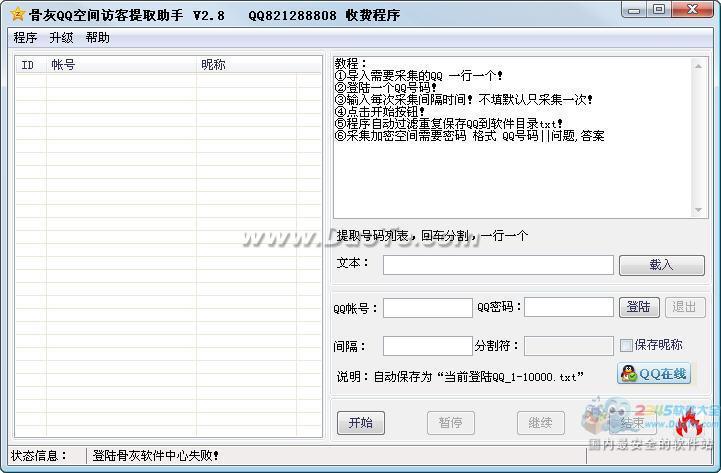Maximize the window
Viewport: 721px width, 473px height.
(x=658, y=10)
